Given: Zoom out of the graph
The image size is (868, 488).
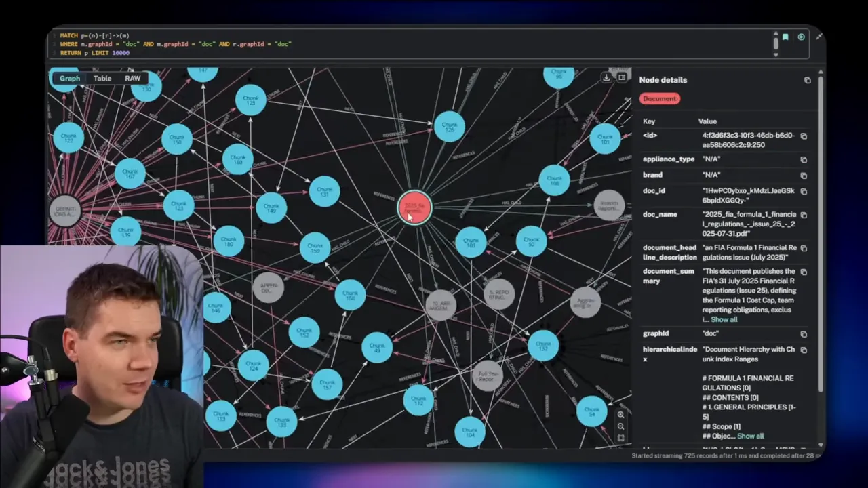Looking at the screenshot, I should coord(620,426).
